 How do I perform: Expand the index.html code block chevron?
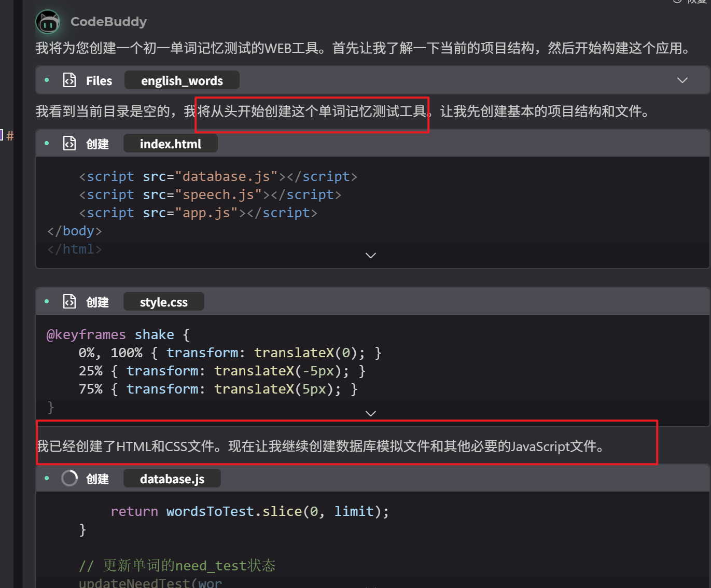(371, 256)
